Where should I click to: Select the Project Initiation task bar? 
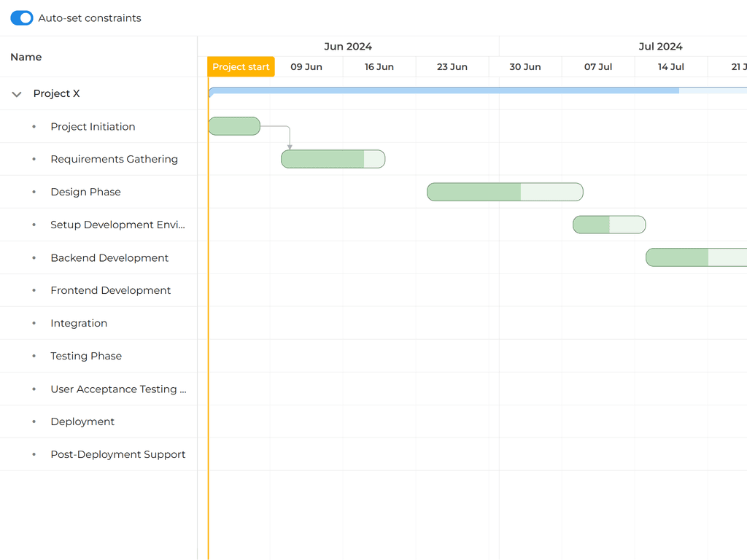click(x=234, y=125)
